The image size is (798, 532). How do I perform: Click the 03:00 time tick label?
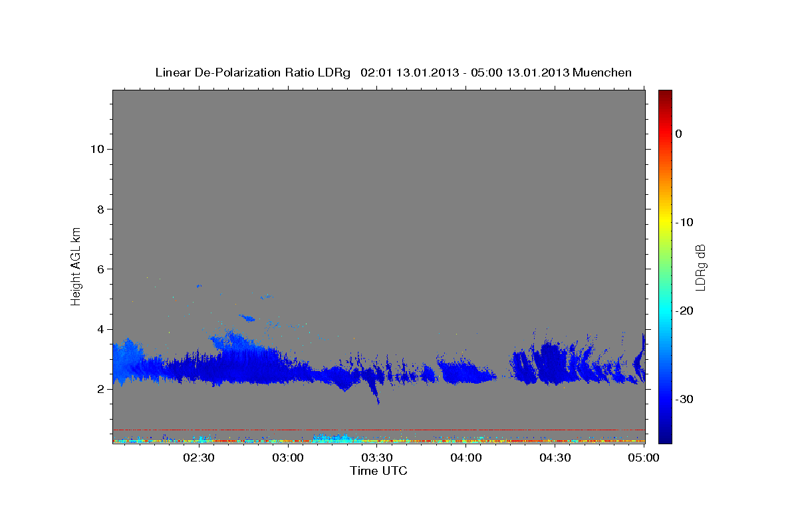289,458
